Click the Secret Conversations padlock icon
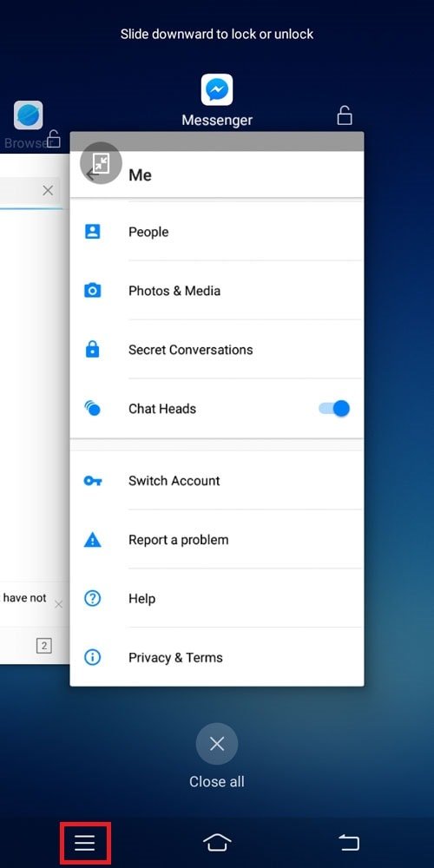The image size is (434, 868). pos(93,349)
